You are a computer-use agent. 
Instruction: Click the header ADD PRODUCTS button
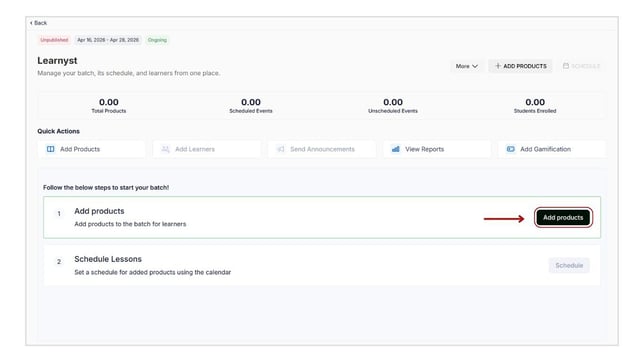coord(520,66)
